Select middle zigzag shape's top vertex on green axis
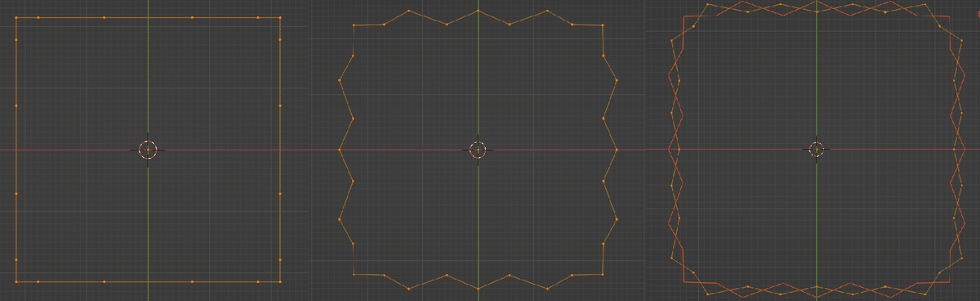Viewport: 980px width, 301px height. (x=479, y=11)
